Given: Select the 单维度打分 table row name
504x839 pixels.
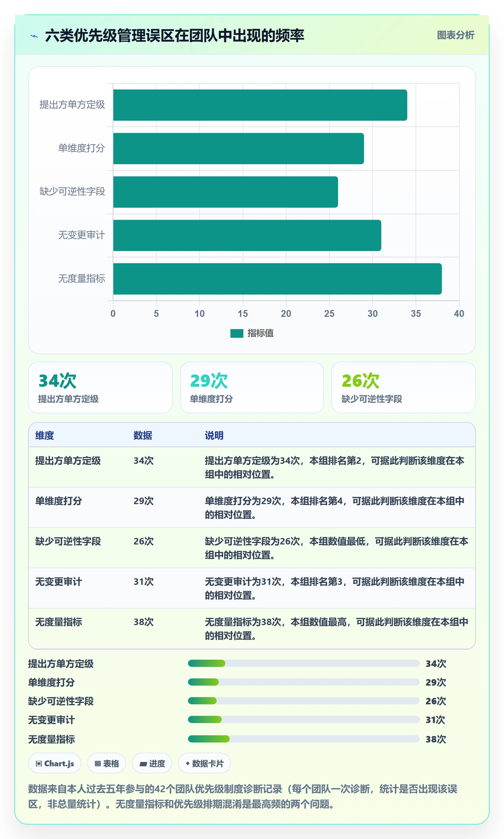Looking at the screenshot, I should pos(59,501).
